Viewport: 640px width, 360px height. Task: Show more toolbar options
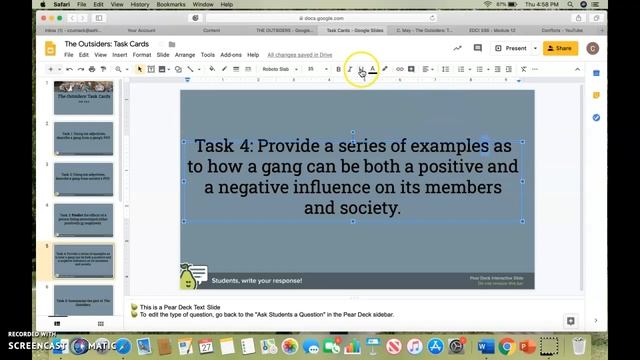(x=535, y=69)
